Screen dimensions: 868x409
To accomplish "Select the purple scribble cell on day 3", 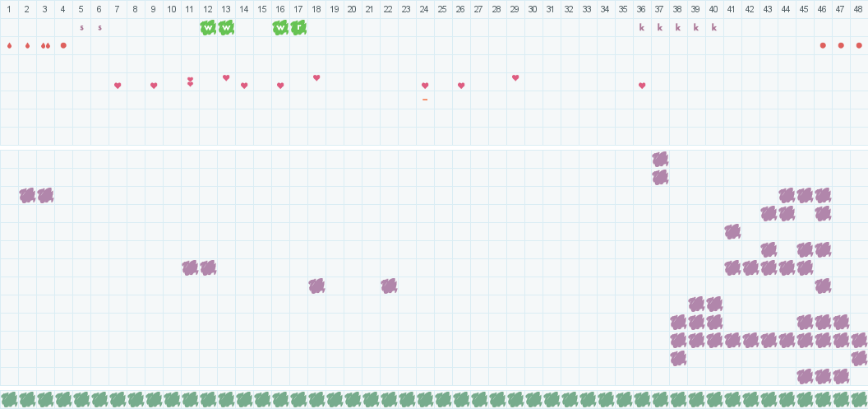I will tap(45, 196).
